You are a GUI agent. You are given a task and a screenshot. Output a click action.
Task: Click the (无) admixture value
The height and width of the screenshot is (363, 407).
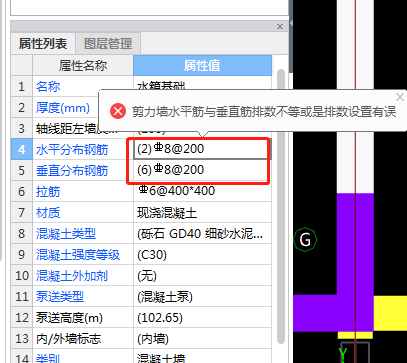pos(202,276)
